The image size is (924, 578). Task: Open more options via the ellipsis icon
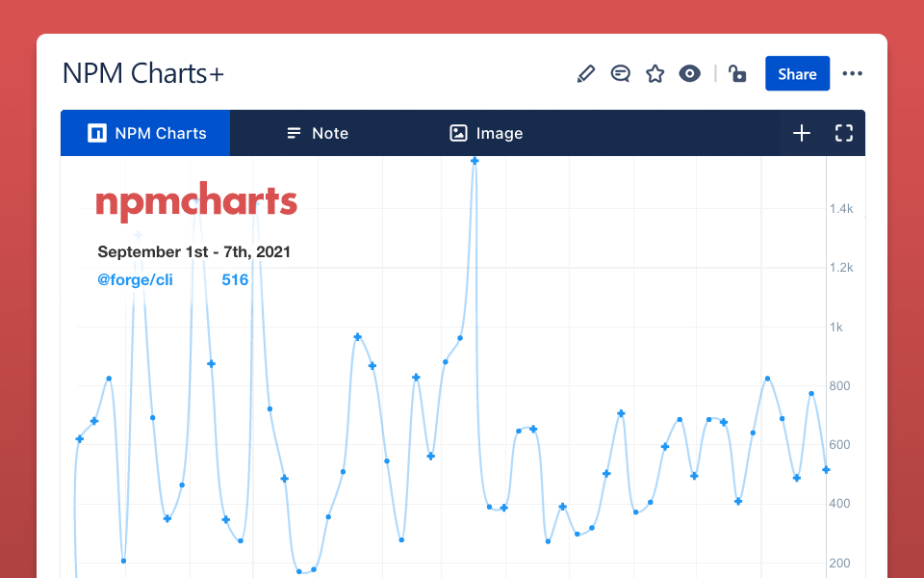852,73
